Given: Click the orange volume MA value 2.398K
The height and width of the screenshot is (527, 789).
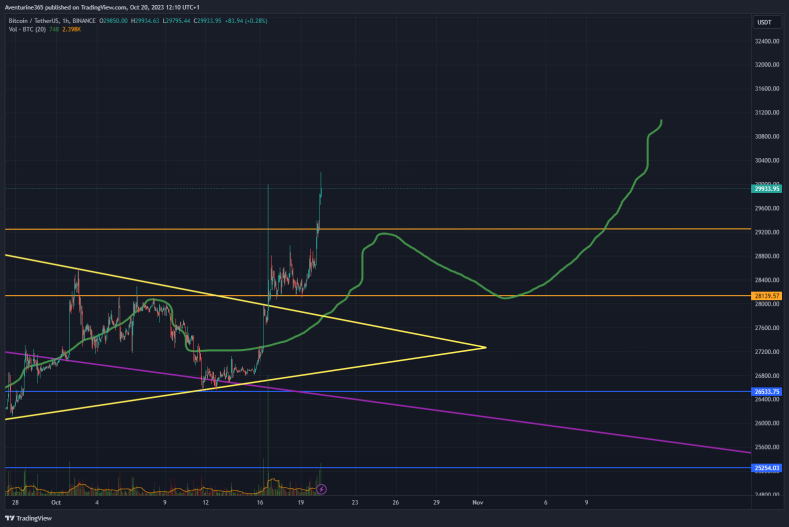Looking at the screenshot, I should pos(71,29).
